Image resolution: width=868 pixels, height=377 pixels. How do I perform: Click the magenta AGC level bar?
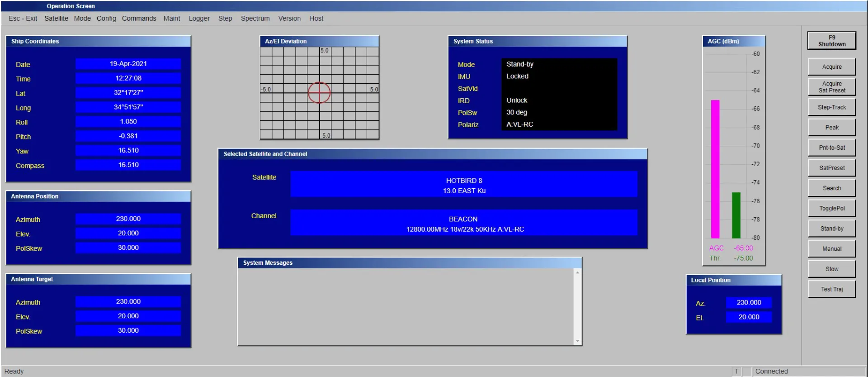coord(715,169)
